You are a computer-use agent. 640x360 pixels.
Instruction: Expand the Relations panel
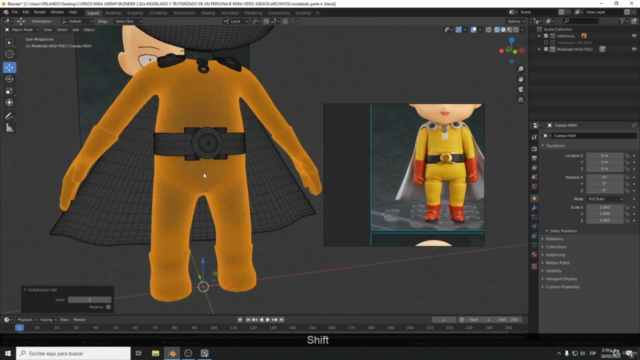tap(554, 239)
